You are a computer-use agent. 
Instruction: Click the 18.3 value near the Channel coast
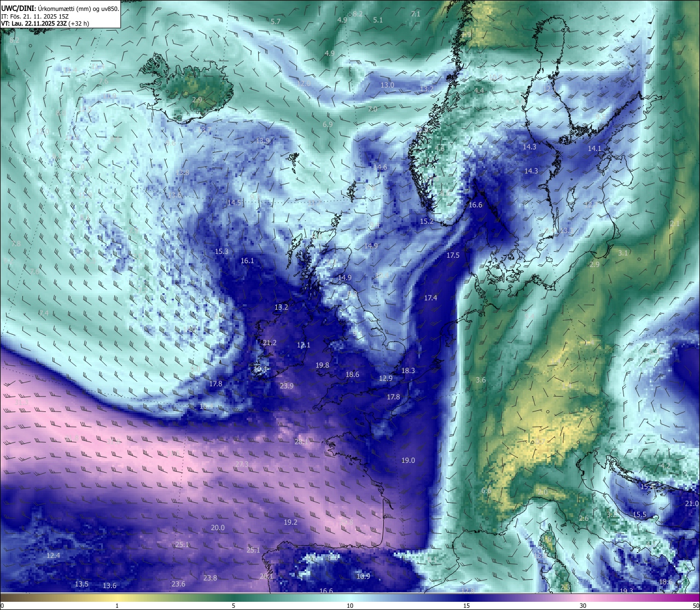click(x=408, y=370)
